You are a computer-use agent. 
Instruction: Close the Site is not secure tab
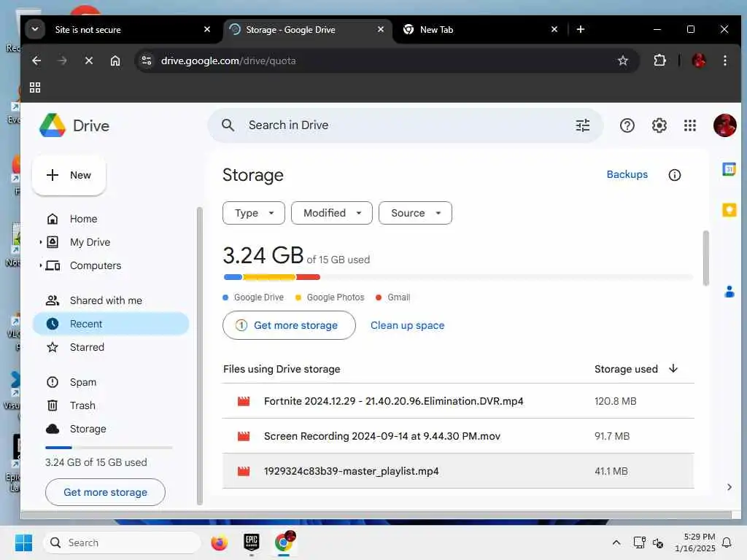click(206, 29)
